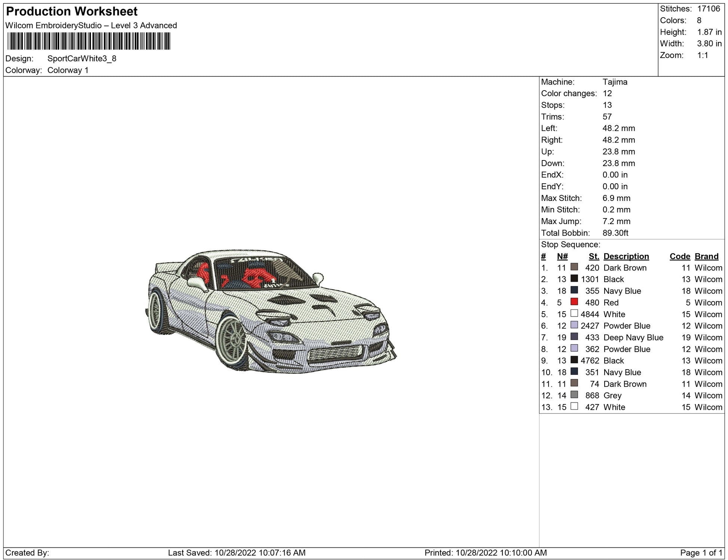Click the Description column header
This screenshot has width=728, height=560.
pos(626,256)
